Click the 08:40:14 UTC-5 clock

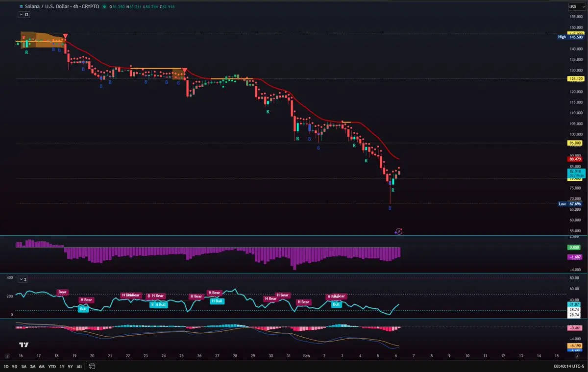point(570,366)
